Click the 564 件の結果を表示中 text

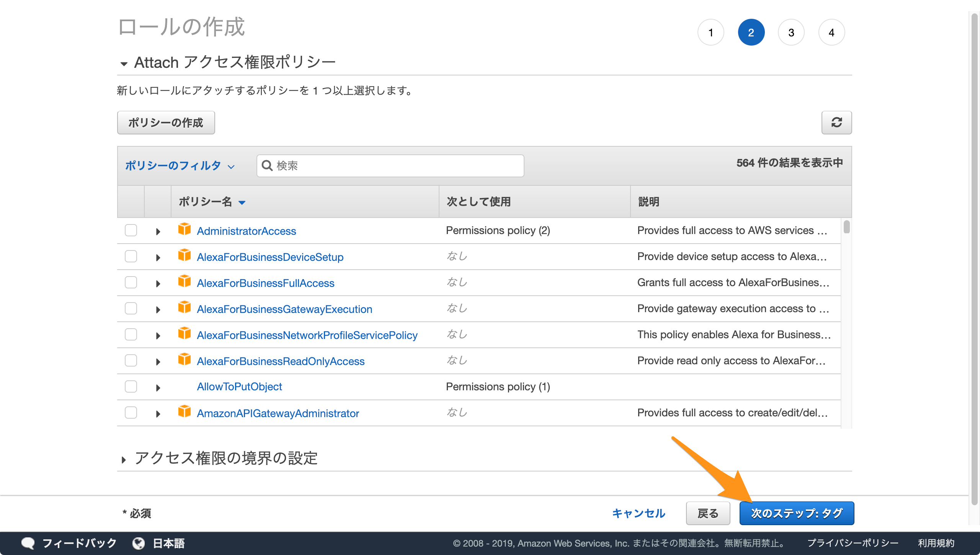(789, 163)
